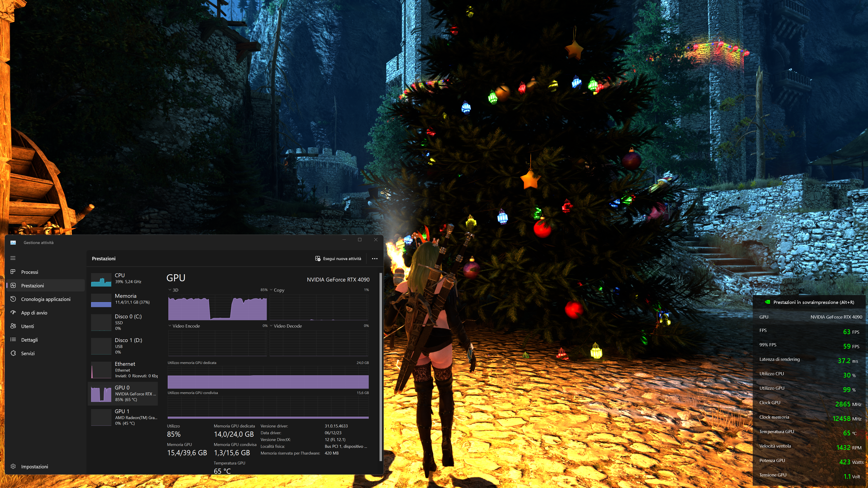Click the Dettagli list icon
868x488 pixels.
[x=13, y=340]
